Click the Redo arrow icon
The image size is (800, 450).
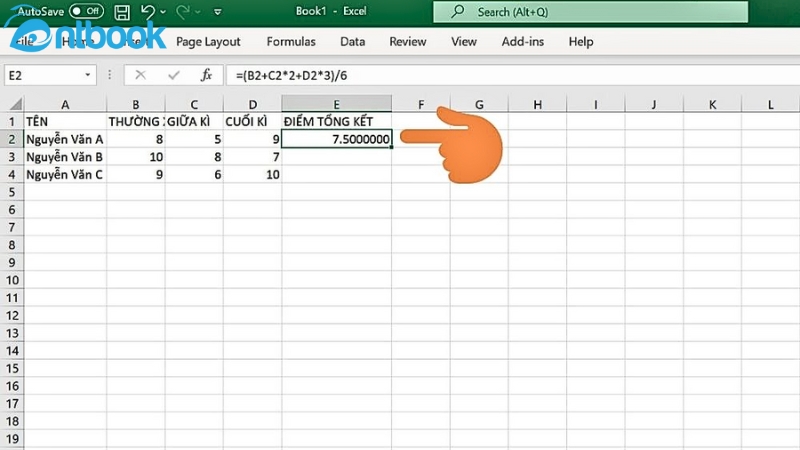pos(183,11)
